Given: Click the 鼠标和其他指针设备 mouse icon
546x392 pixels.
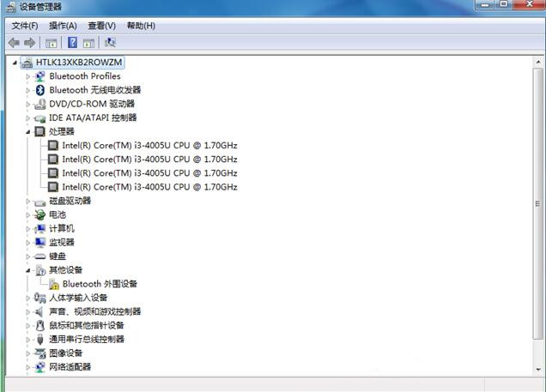Looking at the screenshot, I should click(x=40, y=326).
